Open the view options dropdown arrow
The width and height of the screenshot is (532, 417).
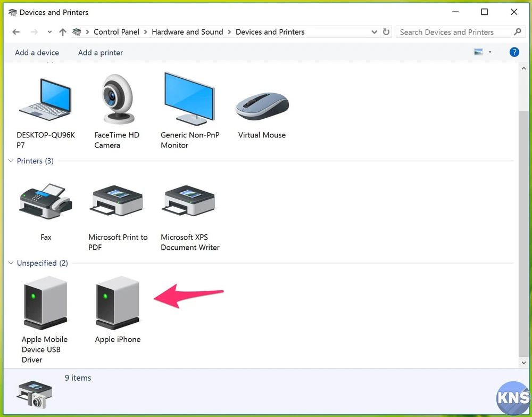pyautogui.click(x=490, y=52)
